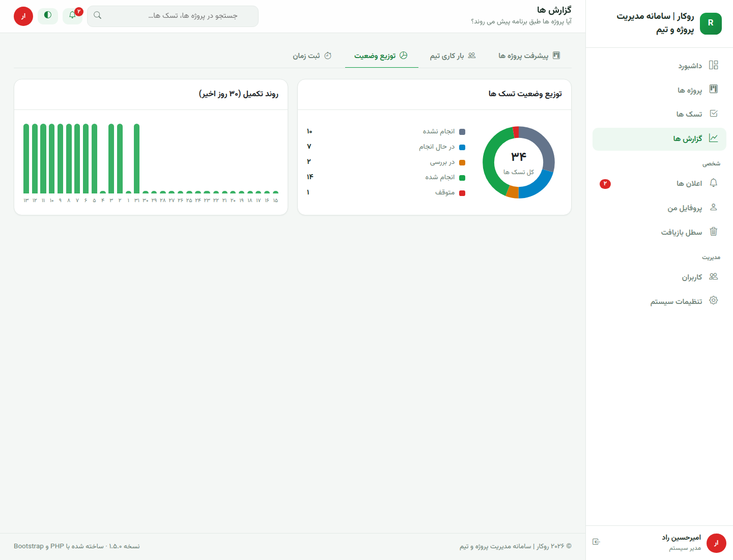Image resolution: width=733 pixels, height=560 pixels.
Task: Click the "۳۴" total tasks number
Action: 519,156
